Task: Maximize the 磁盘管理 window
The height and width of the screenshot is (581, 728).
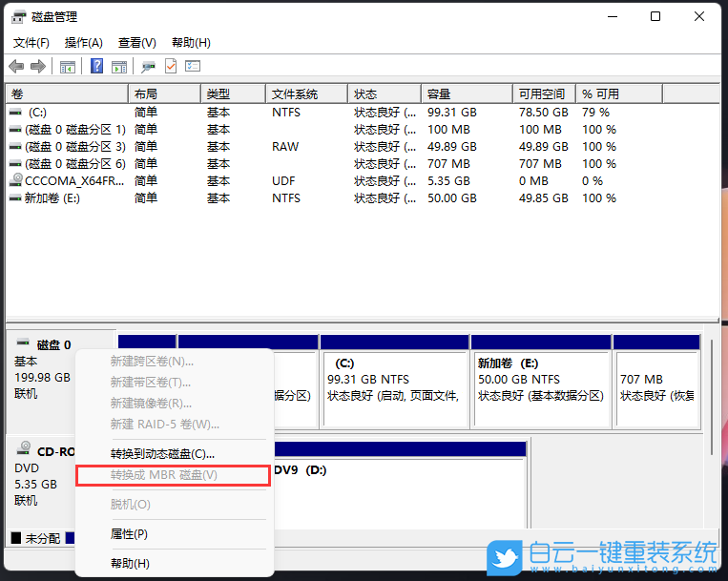Action: (x=655, y=17)
